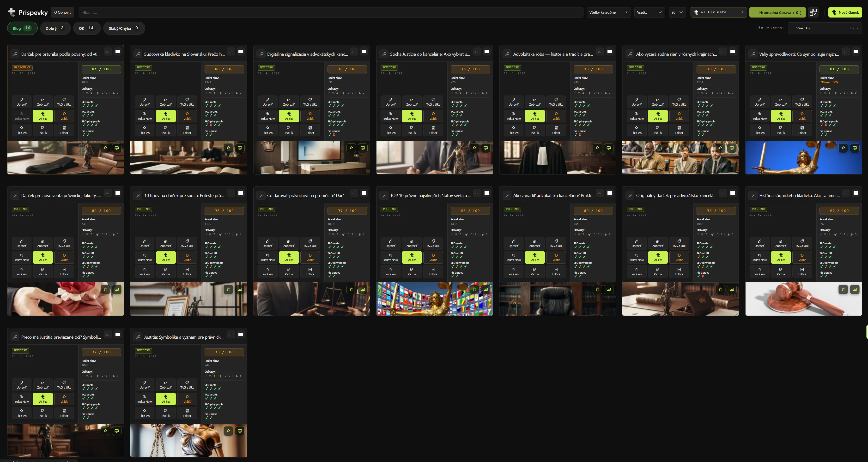Click the 'Hromadná úprava ( 0 )' button
This screenshot has height=462, width=868.
click(x=777, y=12)
